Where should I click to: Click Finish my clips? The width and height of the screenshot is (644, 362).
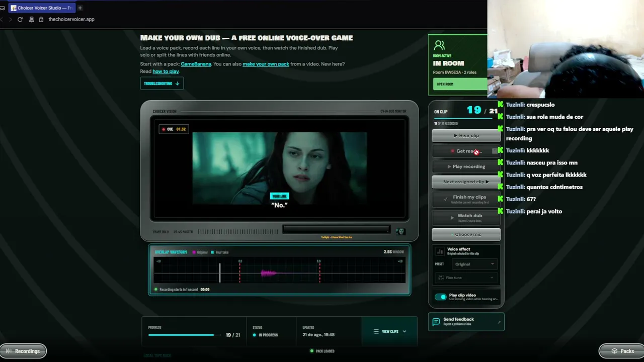[x=466, y=199]
